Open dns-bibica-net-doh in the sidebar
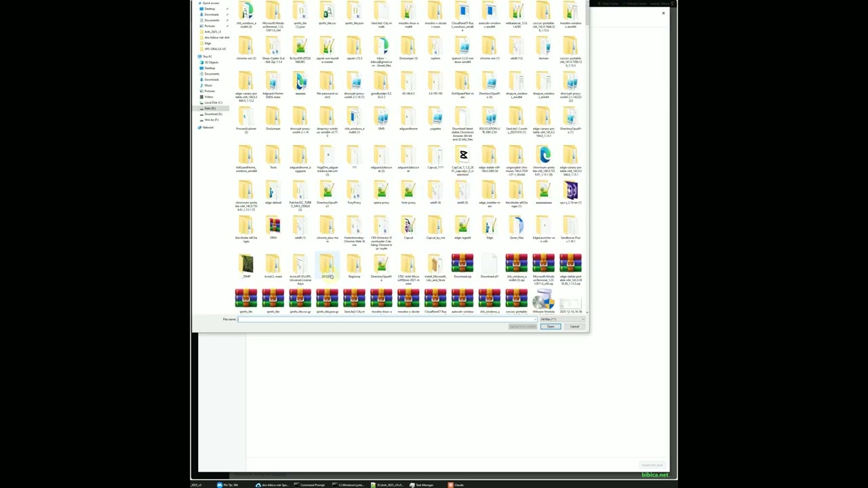The image size is (868, 488). [216, 37]
